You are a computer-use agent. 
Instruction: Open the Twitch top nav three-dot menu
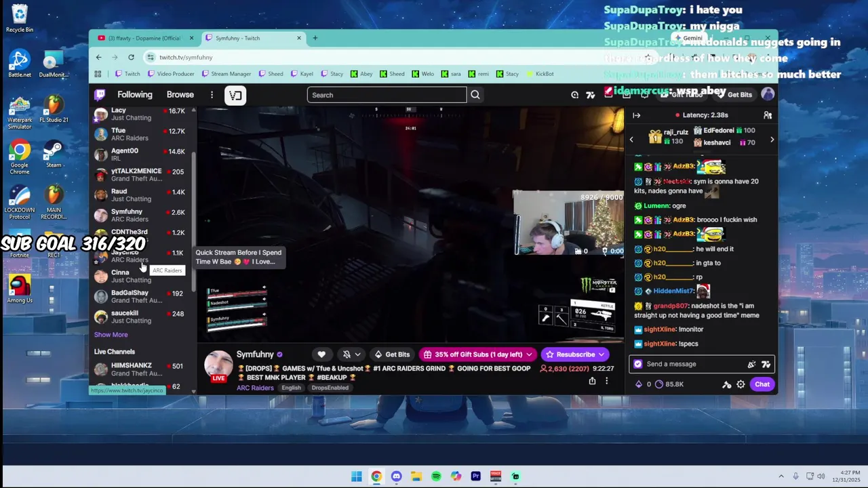coord(212,95)
